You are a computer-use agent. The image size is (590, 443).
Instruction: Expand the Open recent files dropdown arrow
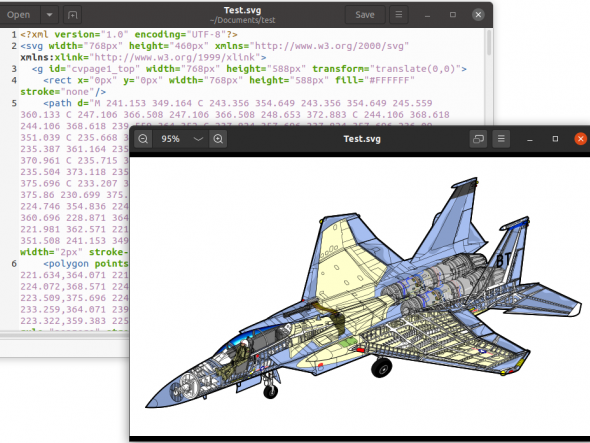pyautogui.click(x=49, y=15)
